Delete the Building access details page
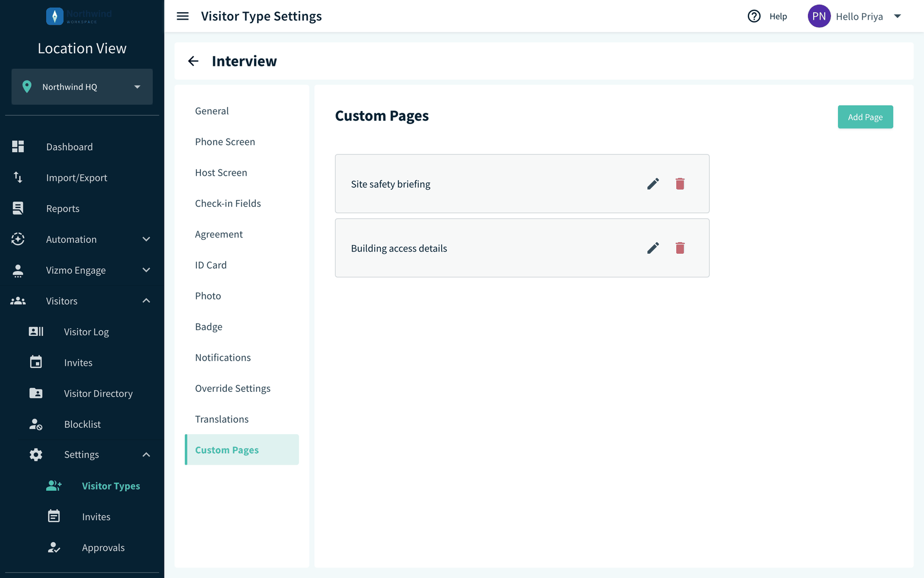 click(680, 248)
